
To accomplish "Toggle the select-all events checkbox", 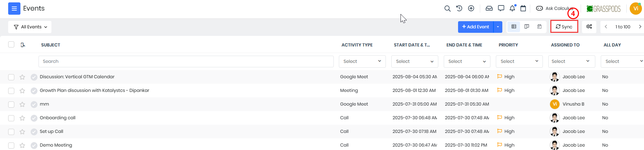I will 11,44.
